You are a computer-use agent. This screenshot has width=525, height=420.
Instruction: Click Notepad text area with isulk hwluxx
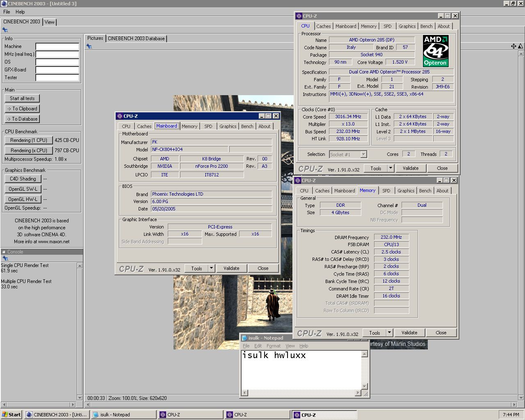tap(301, 370)
